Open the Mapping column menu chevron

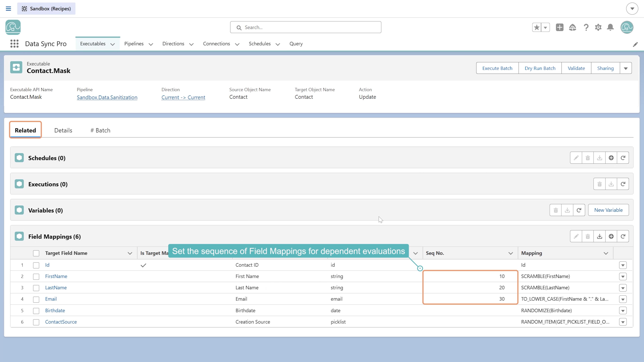coord(606,253)
